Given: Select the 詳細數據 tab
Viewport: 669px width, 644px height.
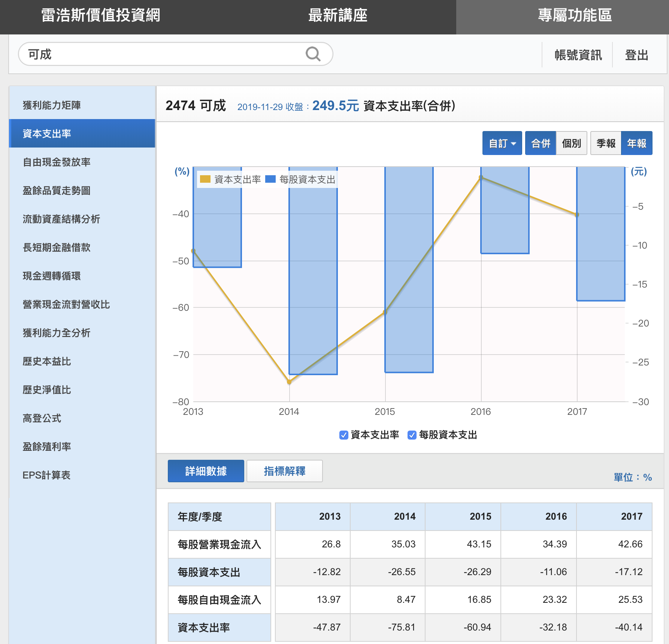Looking at the screenshot, I should 206,471.
